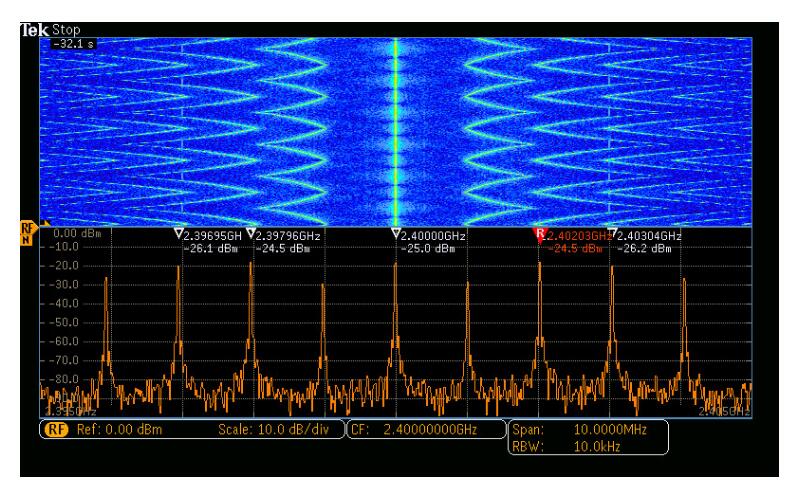The image size is (789, 486).
Task: Click the red -24.5 dBm reference amplitude
Action: [x=575, y=249]
